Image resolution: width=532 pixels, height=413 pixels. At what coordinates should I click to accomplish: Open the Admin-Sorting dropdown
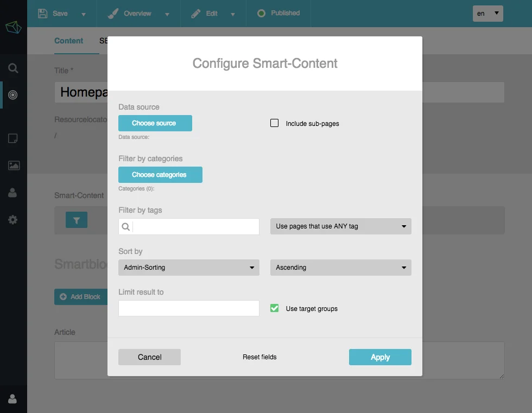(x=188, y=267)
